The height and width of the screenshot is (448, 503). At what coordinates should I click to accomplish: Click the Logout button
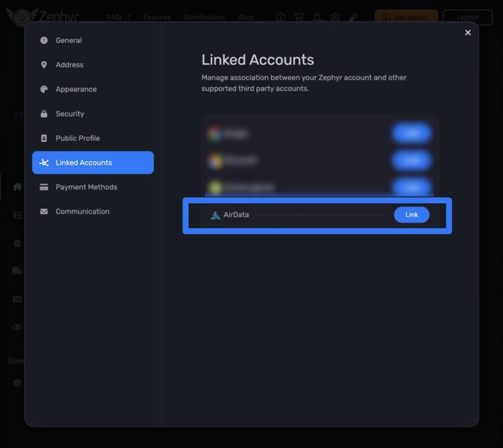point(467,17)
